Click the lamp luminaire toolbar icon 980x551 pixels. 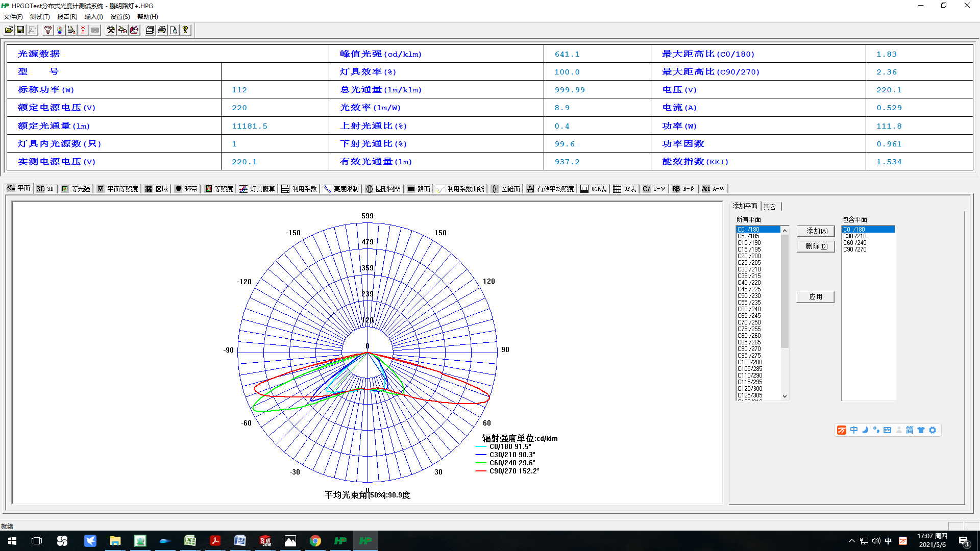(48, 30)
